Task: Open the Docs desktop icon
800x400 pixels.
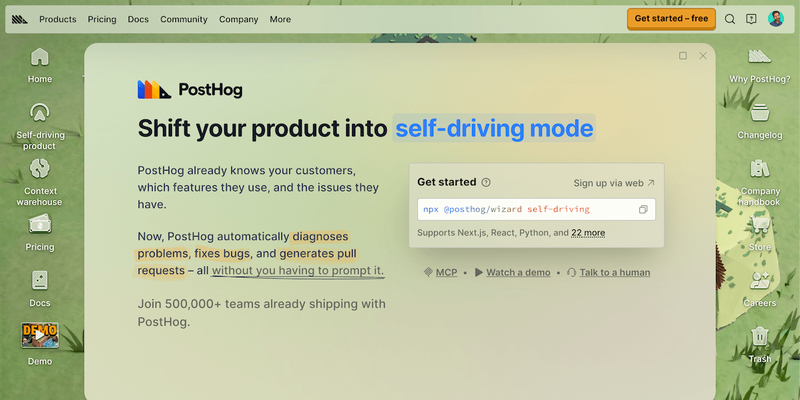Action: coord(40,289)
